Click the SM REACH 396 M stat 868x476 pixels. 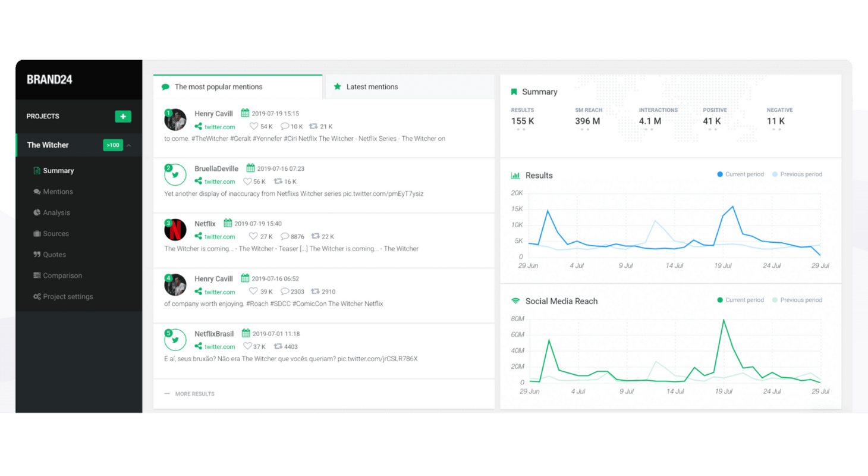tap(587, 117)
